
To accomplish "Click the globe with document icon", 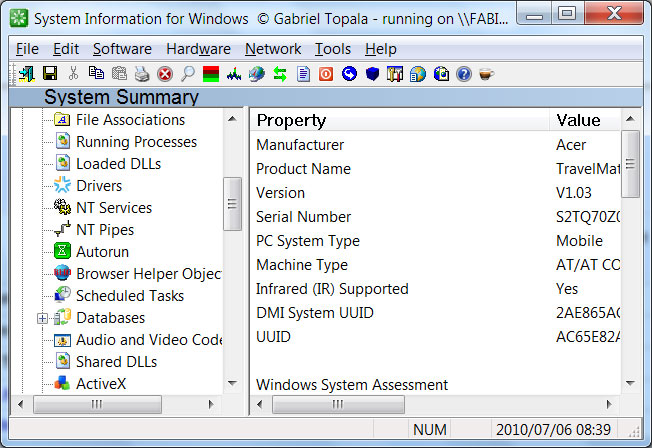I will (x=418, y=74).
